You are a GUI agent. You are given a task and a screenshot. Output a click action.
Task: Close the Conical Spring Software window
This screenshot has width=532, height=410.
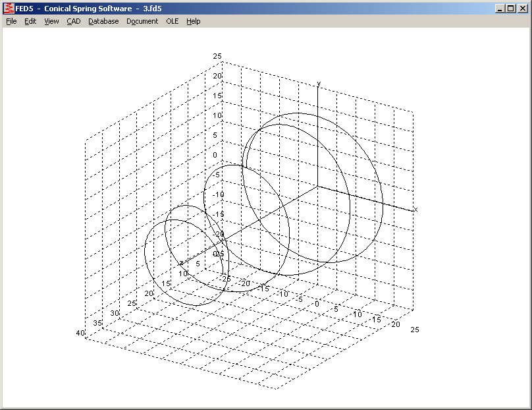[523, 9]
